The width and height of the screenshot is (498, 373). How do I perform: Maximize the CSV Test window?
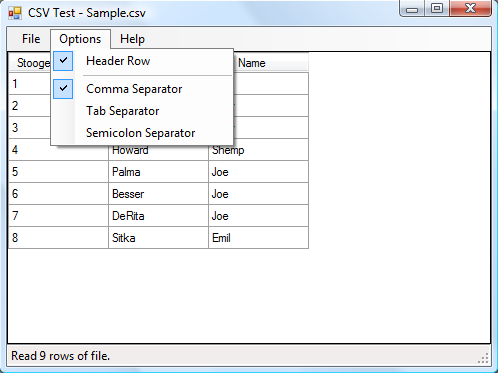[x=437, y=8]
